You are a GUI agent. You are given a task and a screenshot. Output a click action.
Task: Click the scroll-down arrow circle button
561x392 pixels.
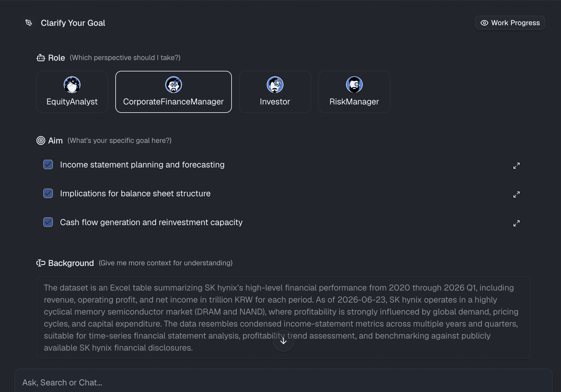[284, 341]
